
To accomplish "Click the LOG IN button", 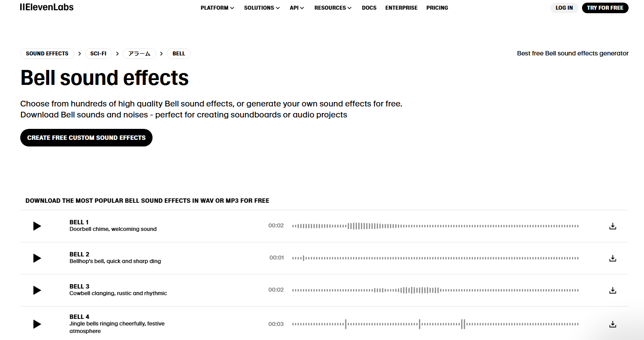I will click(x=564, y=7).
